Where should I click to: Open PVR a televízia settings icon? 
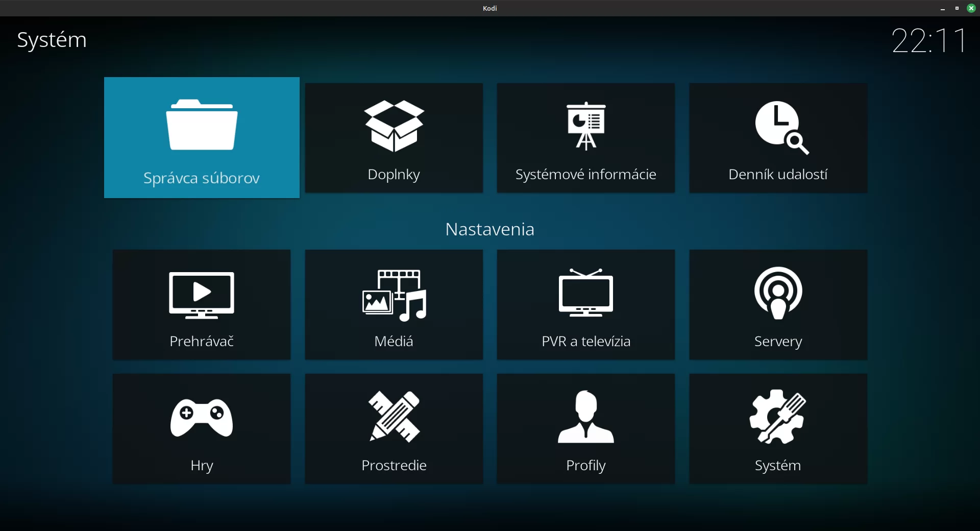[586, 293]
